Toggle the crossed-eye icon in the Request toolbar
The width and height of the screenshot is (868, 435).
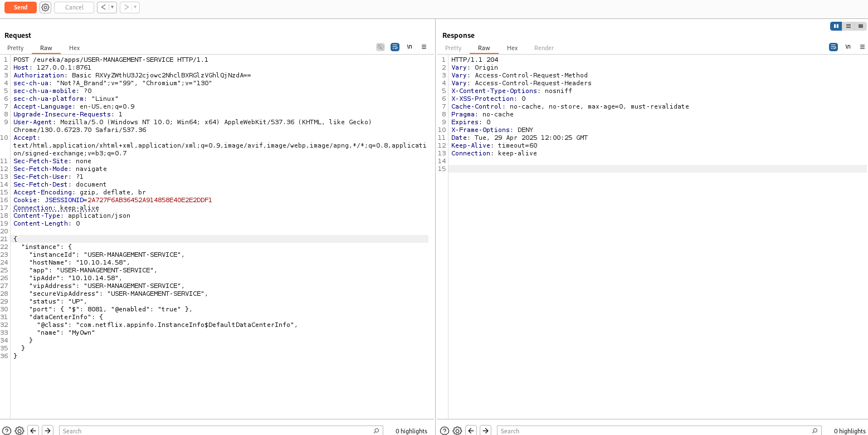(x=381, y=47)
